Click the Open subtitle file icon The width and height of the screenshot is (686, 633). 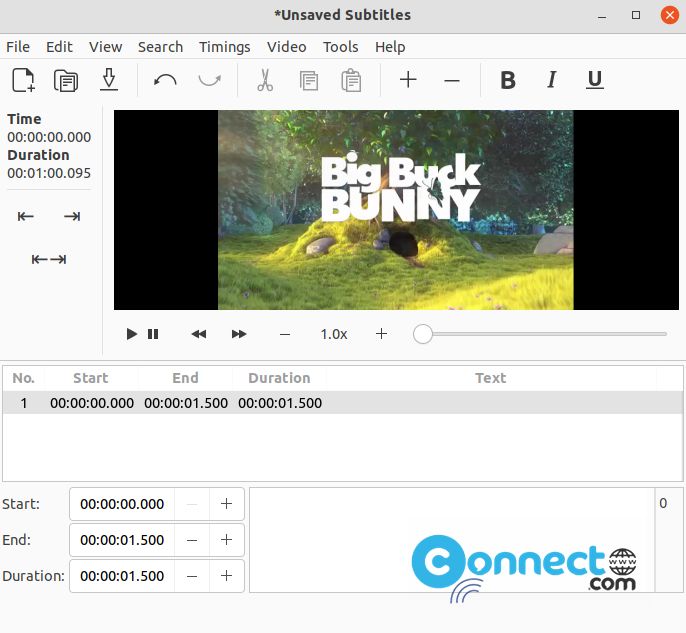point(66,80)
